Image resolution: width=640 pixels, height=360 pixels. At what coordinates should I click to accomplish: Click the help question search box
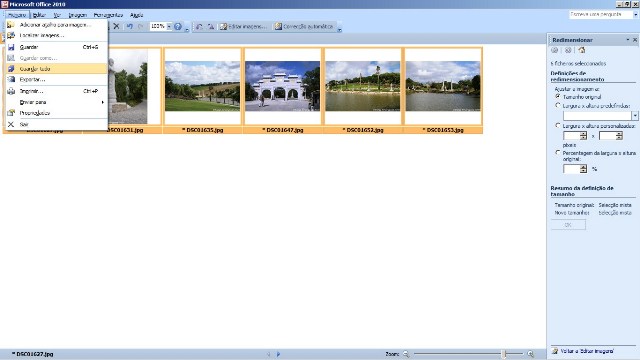pyautogui.click(x=600, y=14)
